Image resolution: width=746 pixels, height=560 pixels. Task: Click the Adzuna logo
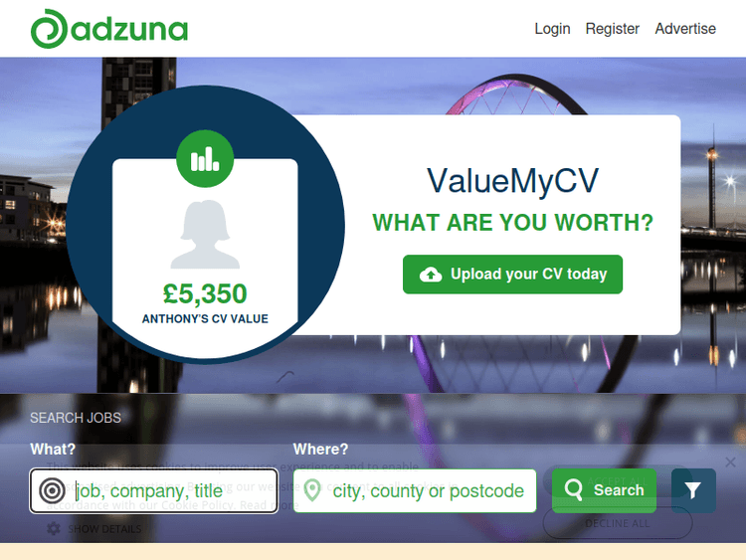pos(109,29)
